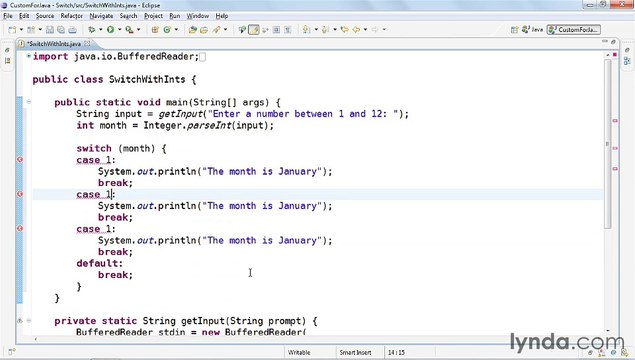Image resolution: width=635 pixels, height=360 pixels.
Task: Click the New Java Class icon
Action: 167,30
